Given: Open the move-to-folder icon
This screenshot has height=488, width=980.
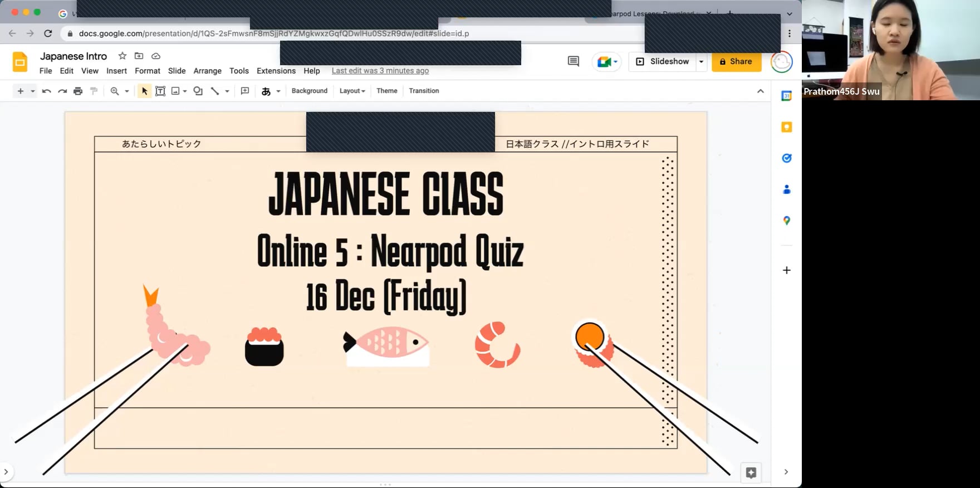Looking at the screenshot, I should pyautogui.click(x=139, y=56).
